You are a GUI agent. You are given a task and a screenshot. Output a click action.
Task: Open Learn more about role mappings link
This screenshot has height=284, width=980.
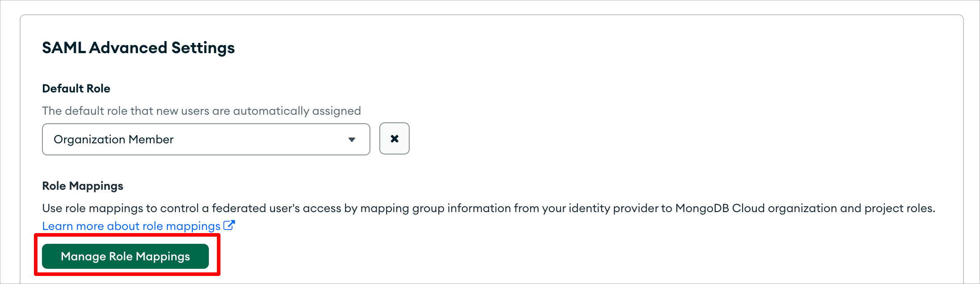(131, 226)
